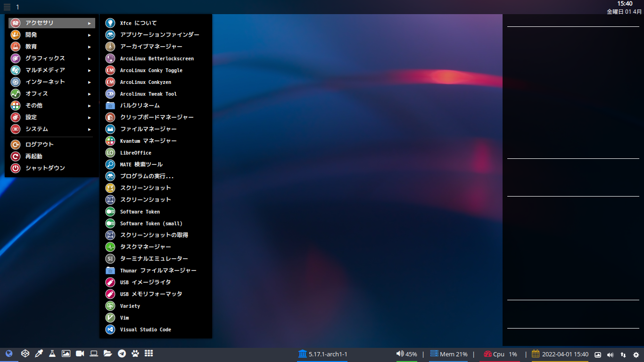Open アーカイブマネージャー
This screenshot has width=644, height=362.
tap(156, 46)
